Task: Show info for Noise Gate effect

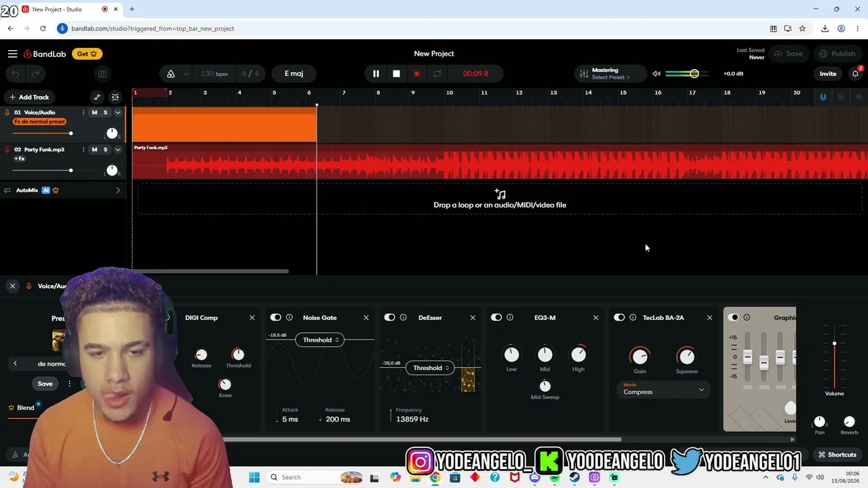Action: click(x=289, y=317)
